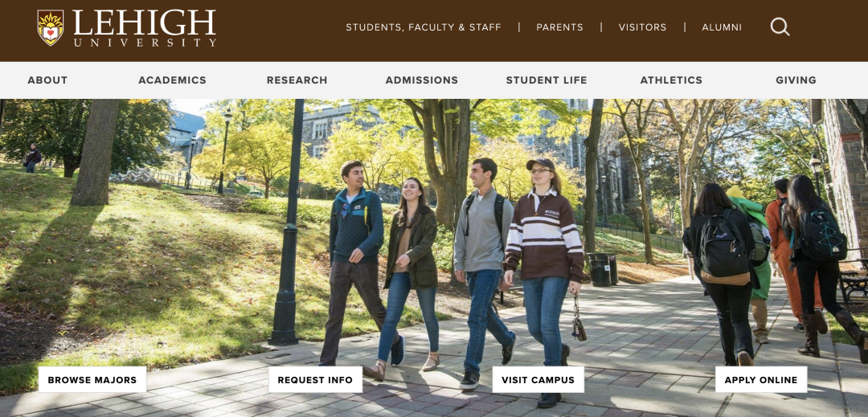Open the Athletics navigation item
Image resolution: width=868 pixels, height=417 pixels.
point(671,80)
